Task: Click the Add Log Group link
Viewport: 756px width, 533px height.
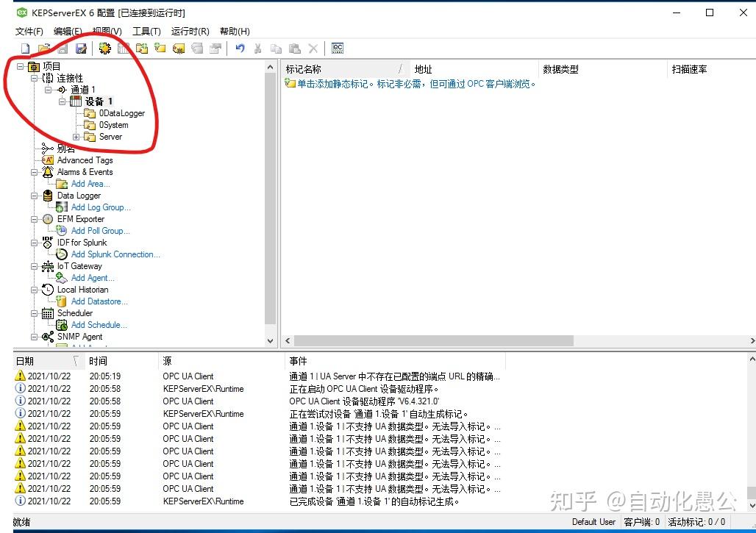Action: [101, 207]
